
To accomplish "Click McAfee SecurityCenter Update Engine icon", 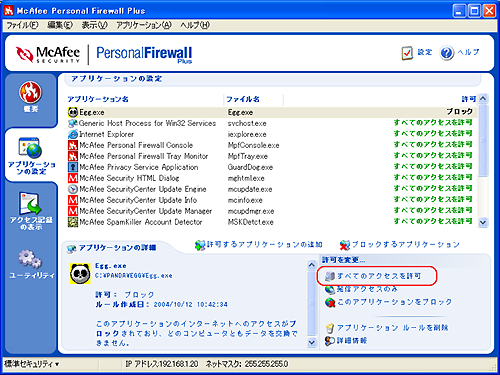I will click(x=73, y=189).
